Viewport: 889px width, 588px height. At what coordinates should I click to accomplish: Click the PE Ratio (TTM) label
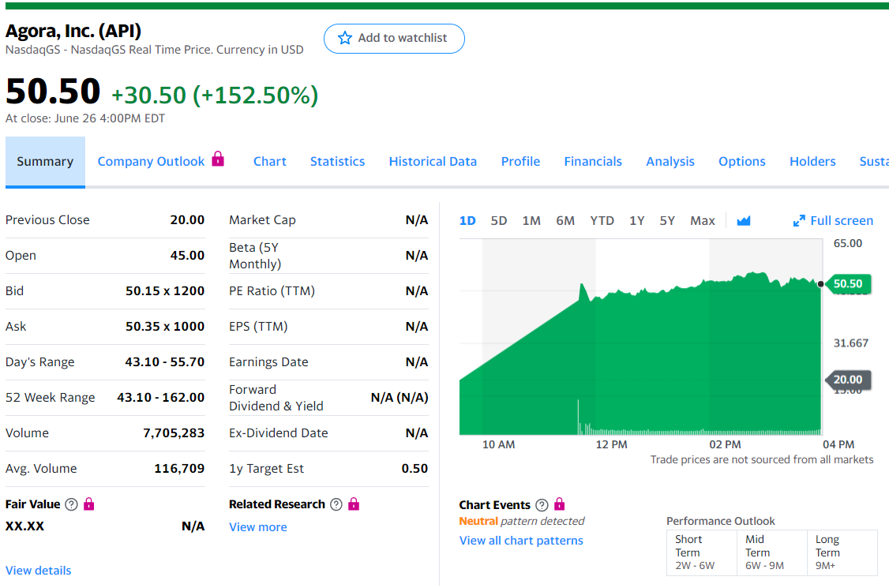coord(272,291)
